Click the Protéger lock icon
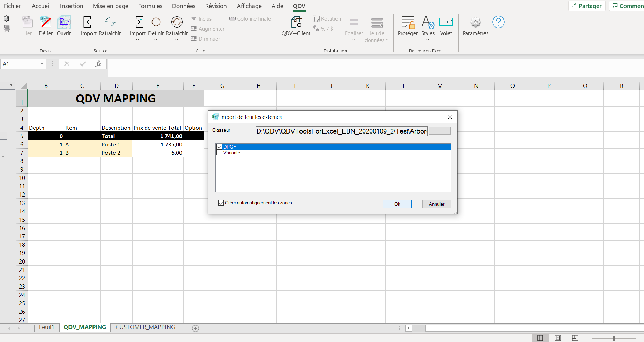The width and height of the screenshot is (644, 342). (x=408, y=22)
